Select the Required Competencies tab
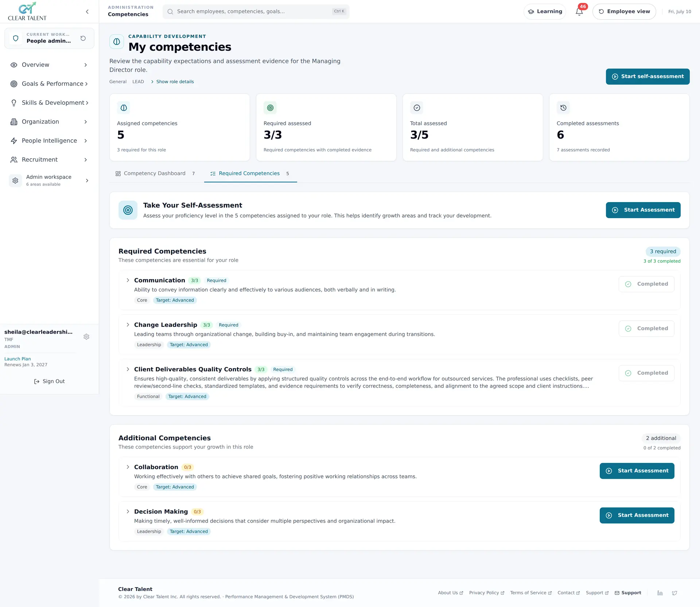700x607 pixels. tap(250, 174)
